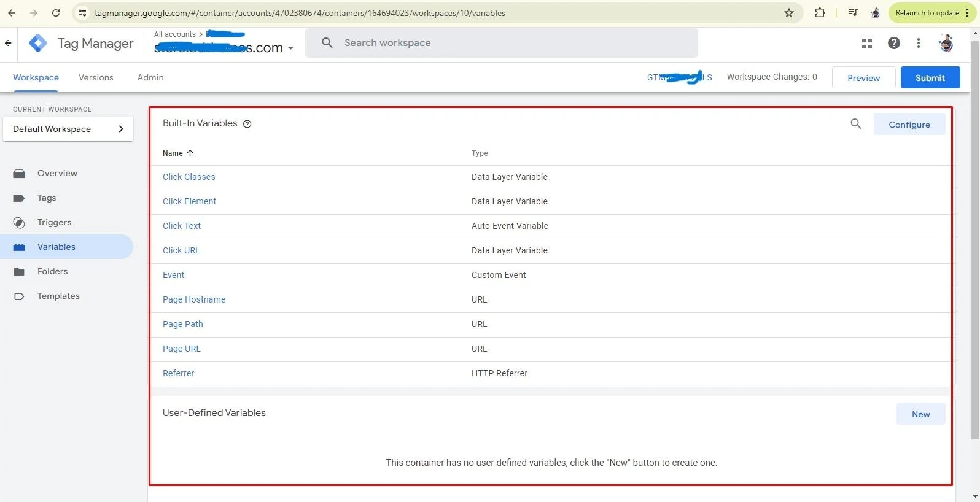Click the Built-In Variables help icon
Screen dimensions: 980x502
[247, 124]
